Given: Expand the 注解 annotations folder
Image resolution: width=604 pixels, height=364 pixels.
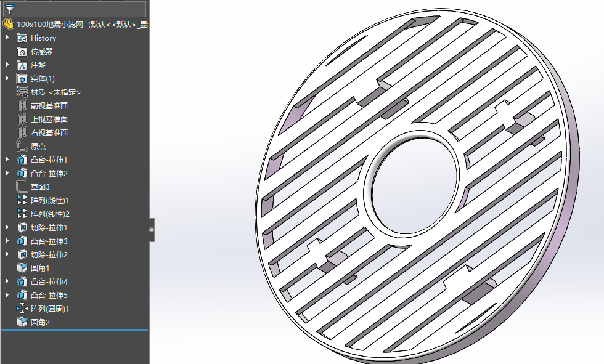Looking at the screenshot, I should [x=7, y=65].
